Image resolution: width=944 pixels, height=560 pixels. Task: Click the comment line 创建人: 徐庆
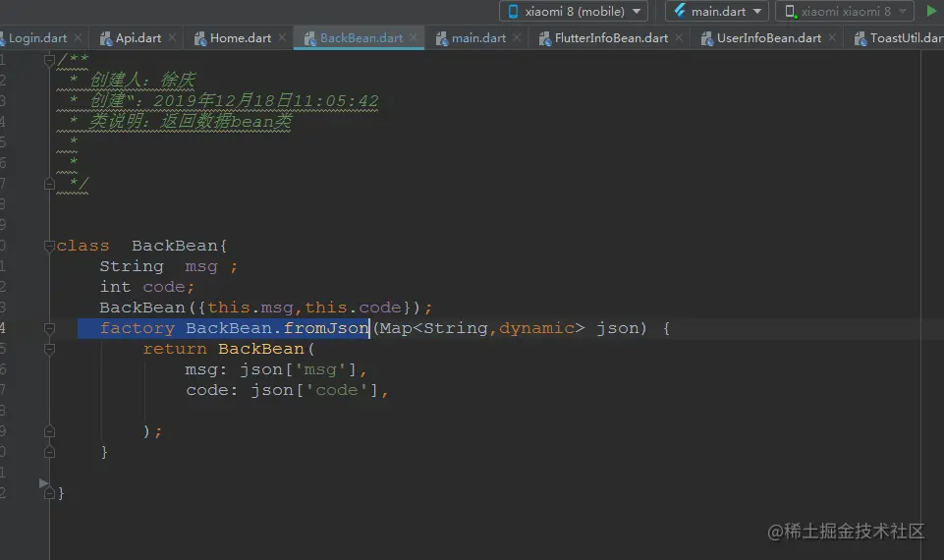(x=127, y=80)
